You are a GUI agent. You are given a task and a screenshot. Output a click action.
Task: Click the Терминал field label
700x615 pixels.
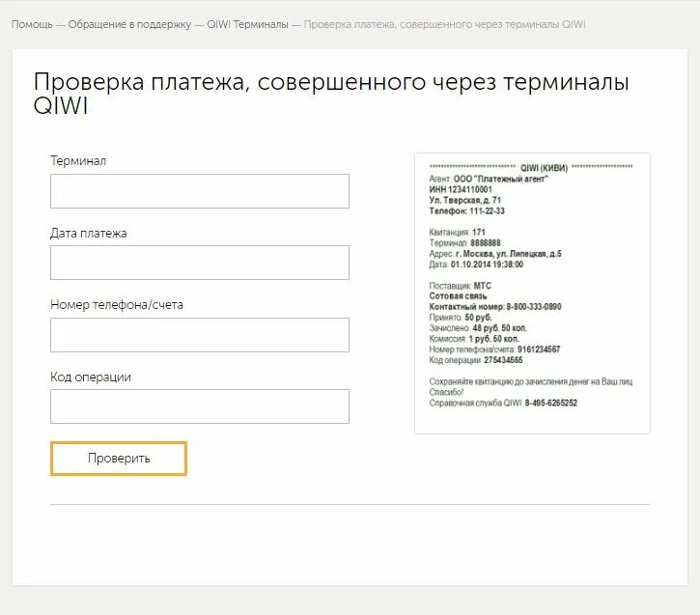click(x=78, y=160)
